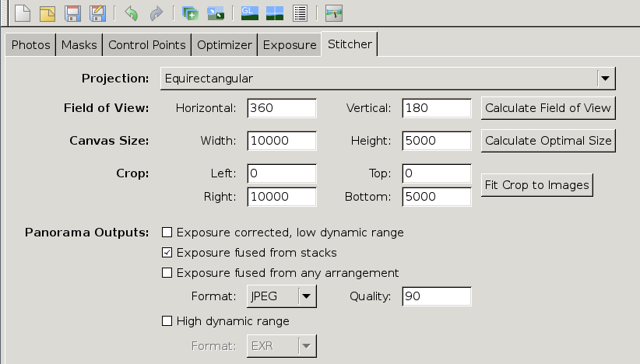Click the crop Right input field
This screenshot has width=640, height=364.
coord(282,197)
